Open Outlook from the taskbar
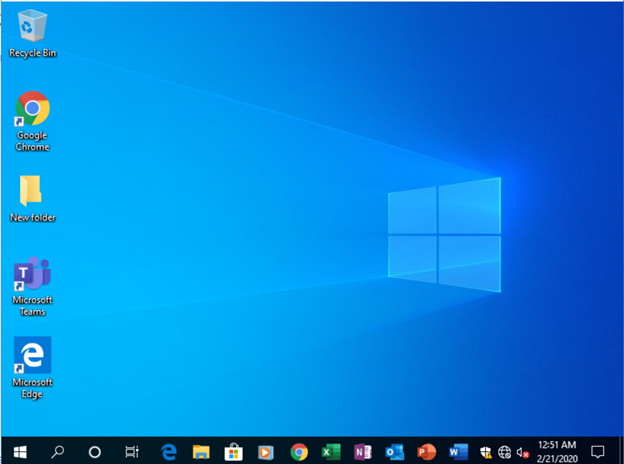The image size is (624, 464). 395,452
